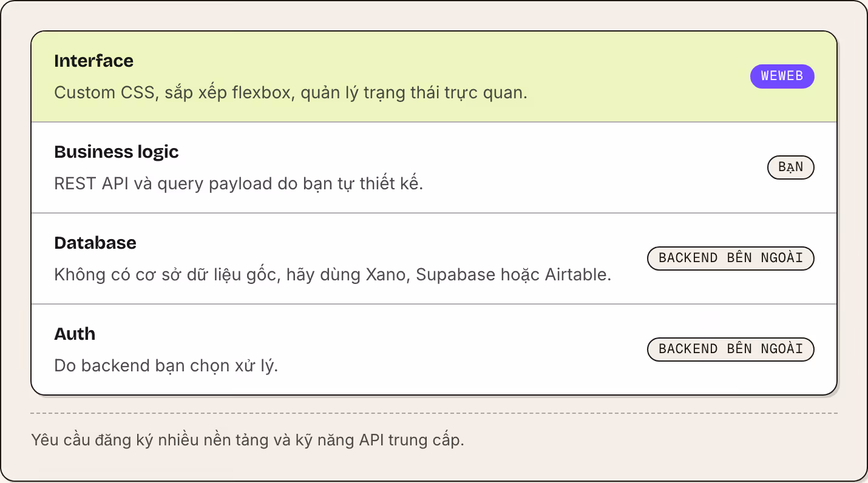
Task: Click "Do backend bạn chọn xử lý." text
Action: click(166, 366)
